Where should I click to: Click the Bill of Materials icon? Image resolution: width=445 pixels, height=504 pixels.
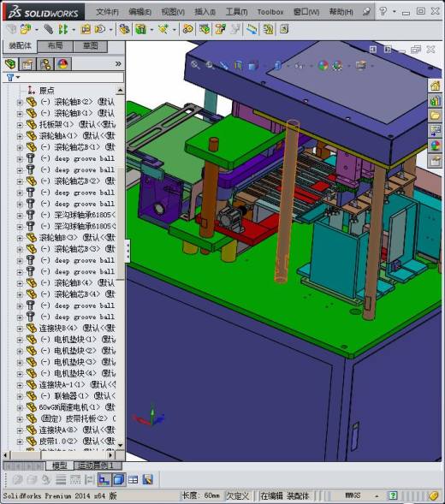click(205, 30)
